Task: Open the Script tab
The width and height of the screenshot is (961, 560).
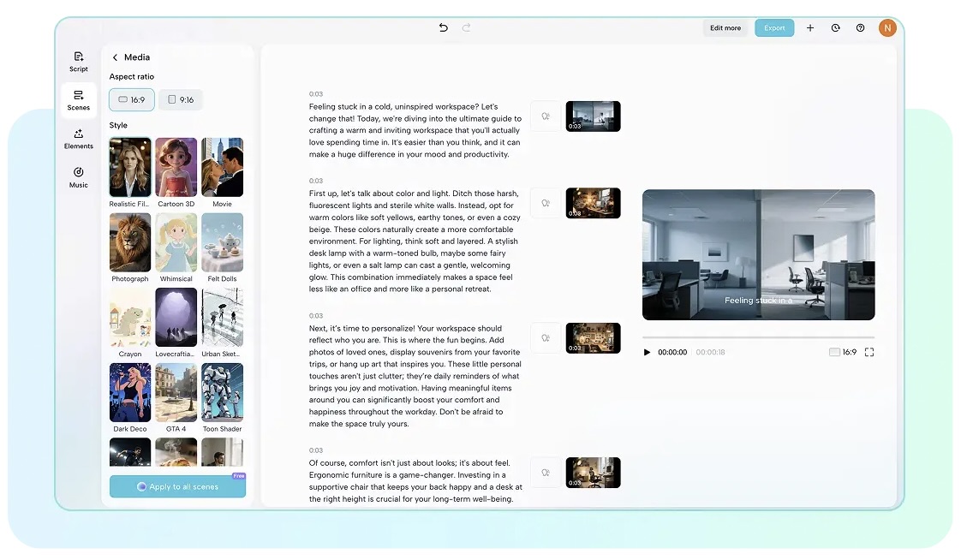Action: pyautogui.click(x=79, y=61)
